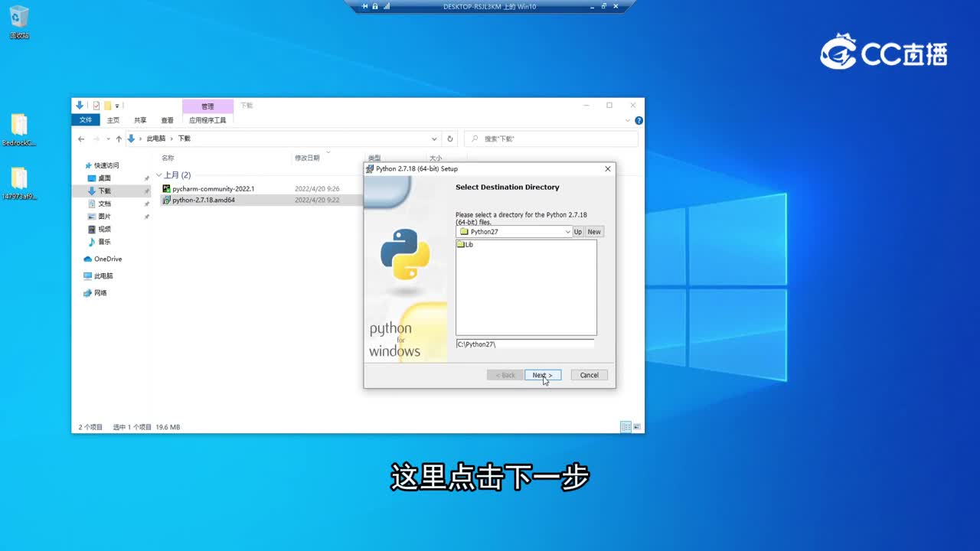
Task: Click Next in the Python Setup dialog
Action: [543, 375]
